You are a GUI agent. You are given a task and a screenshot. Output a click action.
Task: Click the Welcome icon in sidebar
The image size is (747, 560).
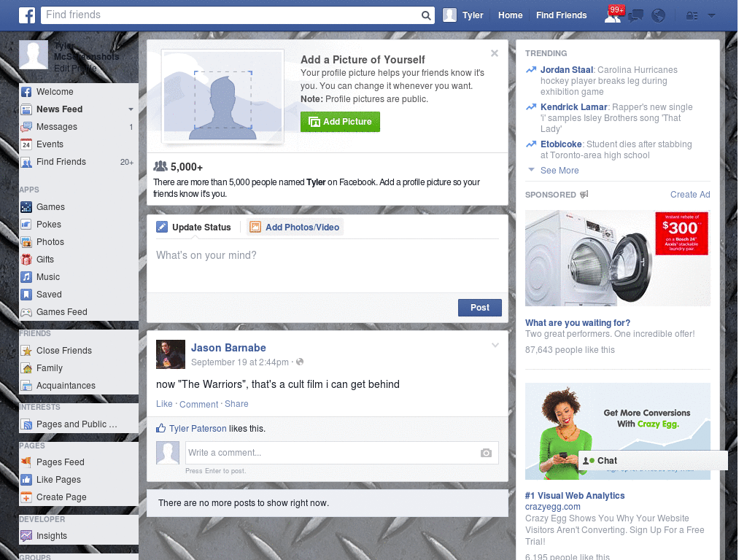27,92
